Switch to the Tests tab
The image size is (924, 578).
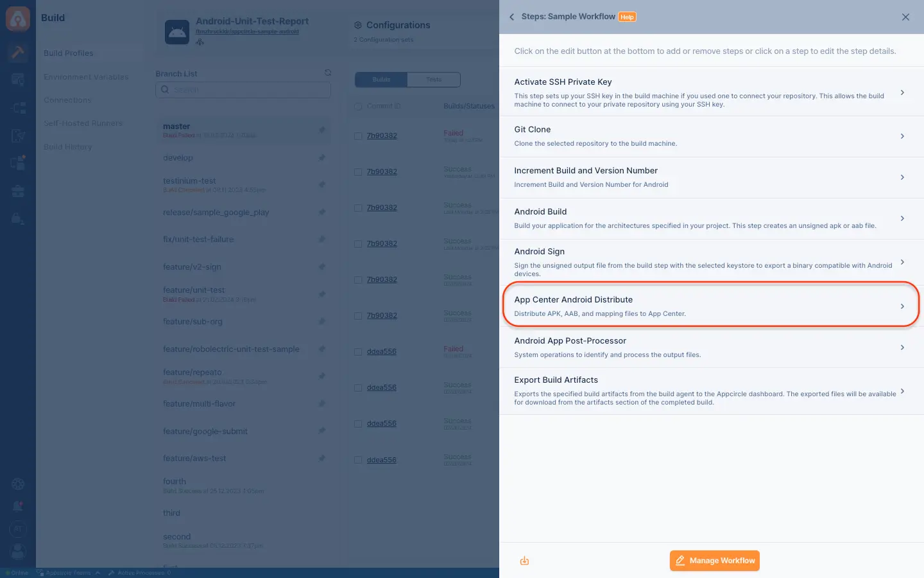pyautogui.click(x=434, y=80)
